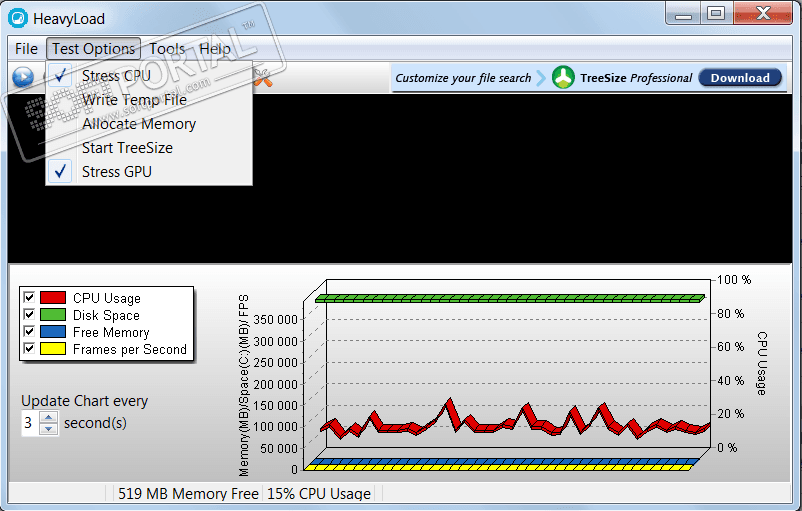Close the HeavyLoad window

[x=763, y=14]
